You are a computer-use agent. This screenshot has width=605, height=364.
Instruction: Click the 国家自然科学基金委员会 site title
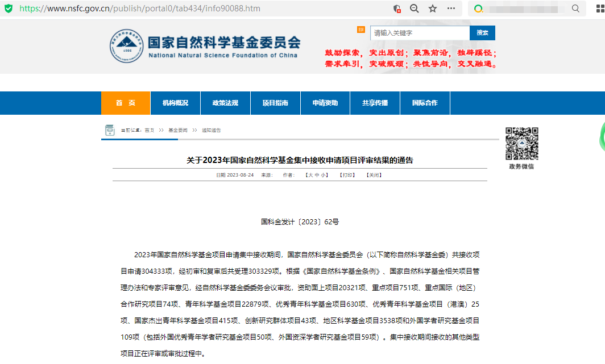(x=224, y=43)
